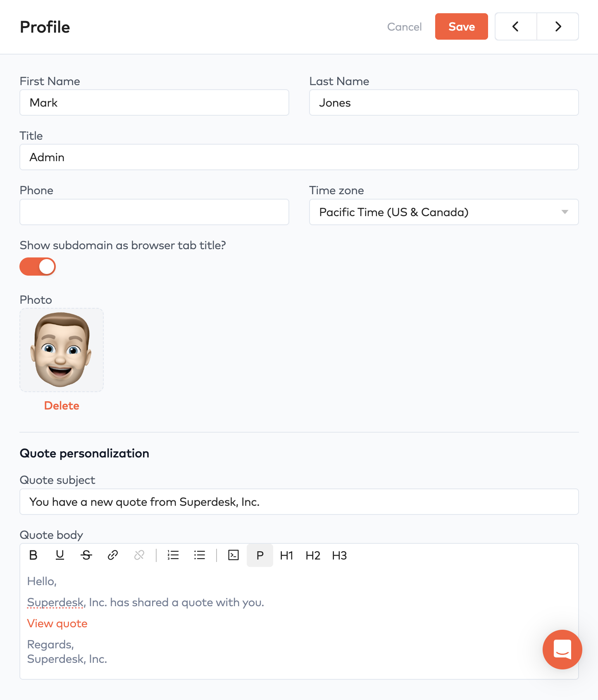Image resolution: width=598 pixels, height=700 pixels.
Task: Focus the Phone input field
Action: (x=154, y=212)
